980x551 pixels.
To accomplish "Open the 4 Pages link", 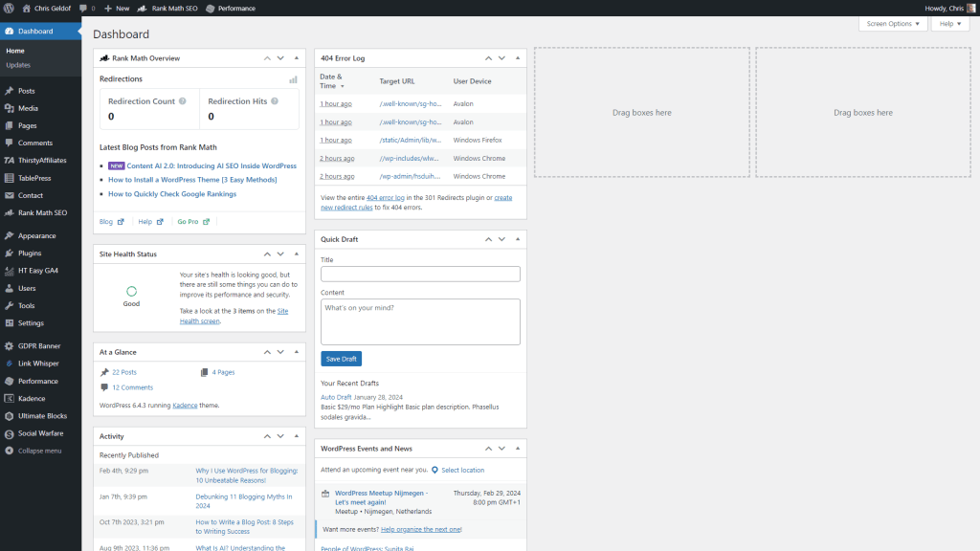I will click(x=223, y=372).
